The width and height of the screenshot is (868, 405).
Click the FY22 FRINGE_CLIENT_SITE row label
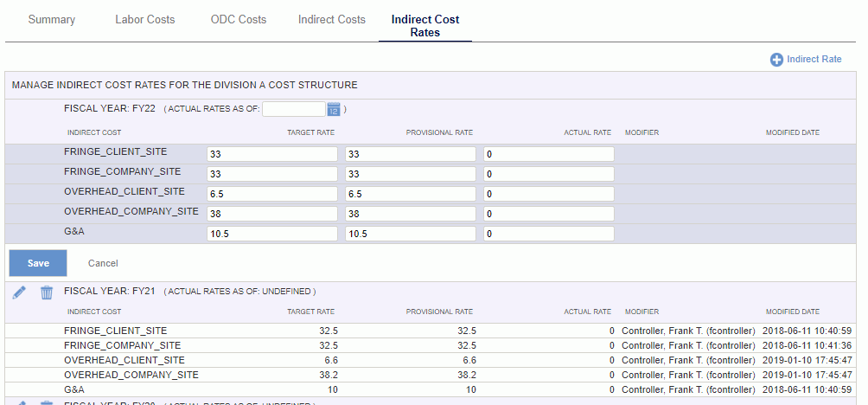115,151
